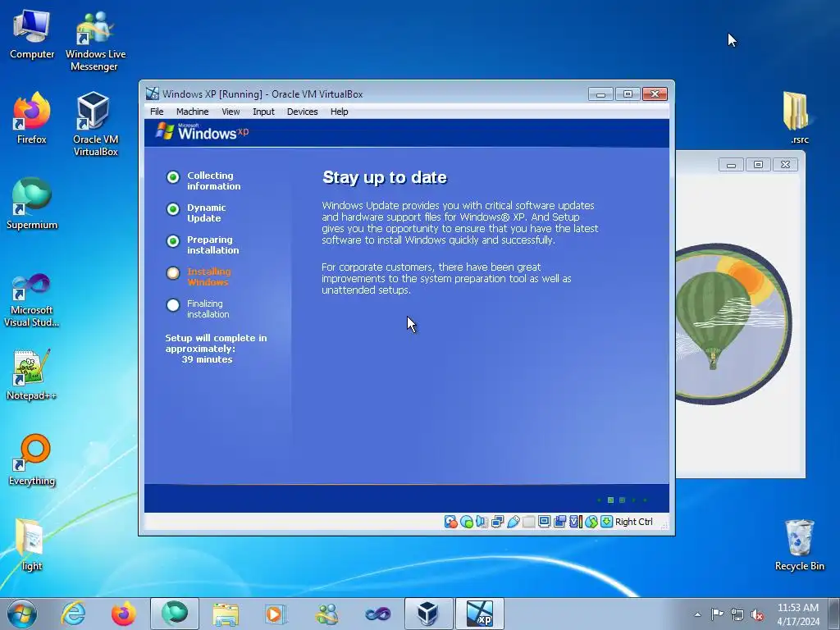This screenshot has height=630, width=840.
Task: Click the muted volume icon in system tray
Action: point(757,614)
